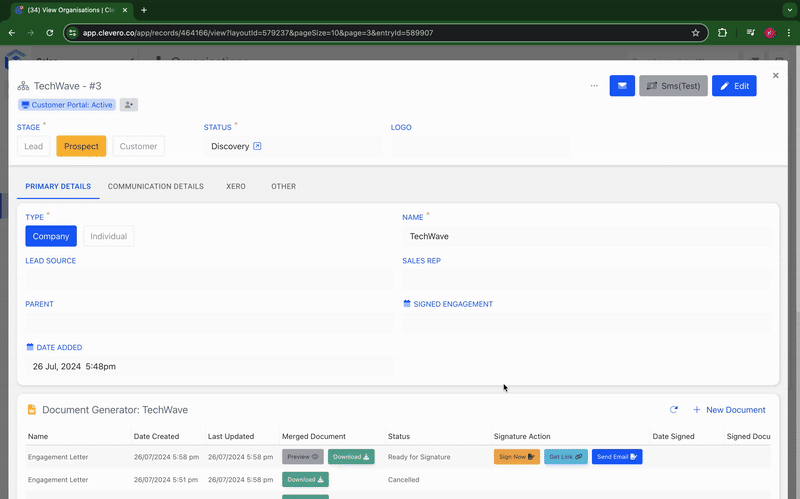Viewport: 800px width, 499px height.
Task: Click the Sales Rep field
Action: pos(586,280)
